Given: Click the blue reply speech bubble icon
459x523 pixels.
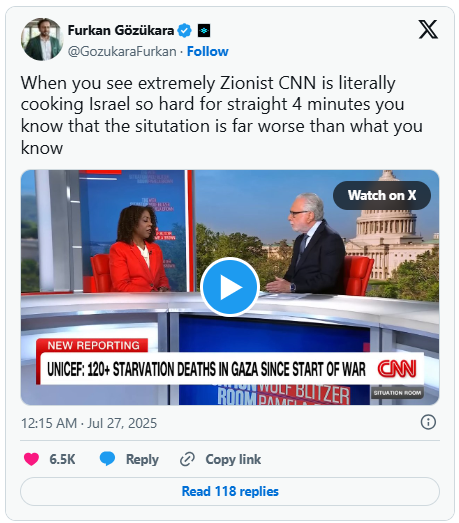Looking at the screenshot, I should coord(107,459).
